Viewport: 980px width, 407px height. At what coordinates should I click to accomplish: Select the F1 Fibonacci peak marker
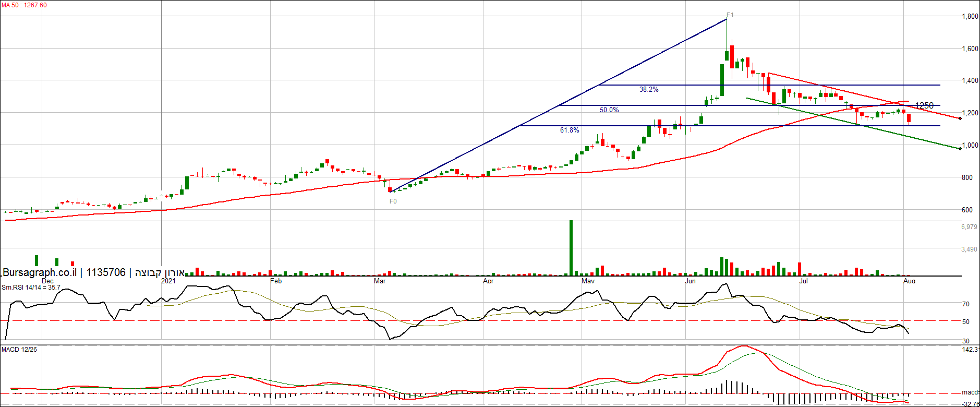click(730, 16)
